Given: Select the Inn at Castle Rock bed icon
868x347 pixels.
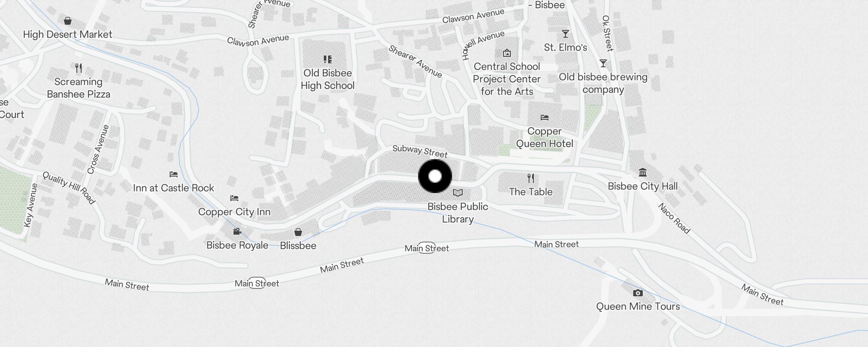Looking at the screenshot, I should click(x=174, y=174).
